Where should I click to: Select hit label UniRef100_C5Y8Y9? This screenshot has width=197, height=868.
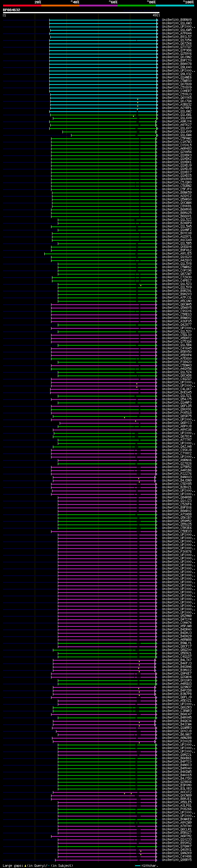(177, 88)
